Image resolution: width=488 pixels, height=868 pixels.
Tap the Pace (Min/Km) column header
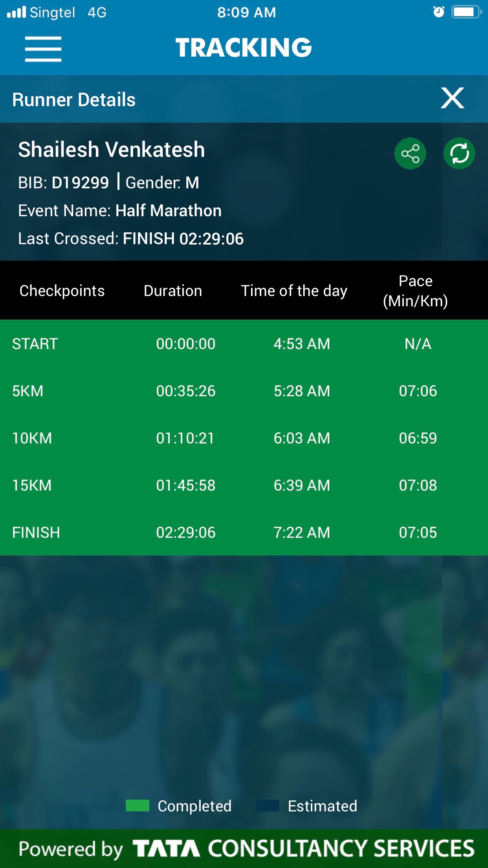[x=415, y=291]
